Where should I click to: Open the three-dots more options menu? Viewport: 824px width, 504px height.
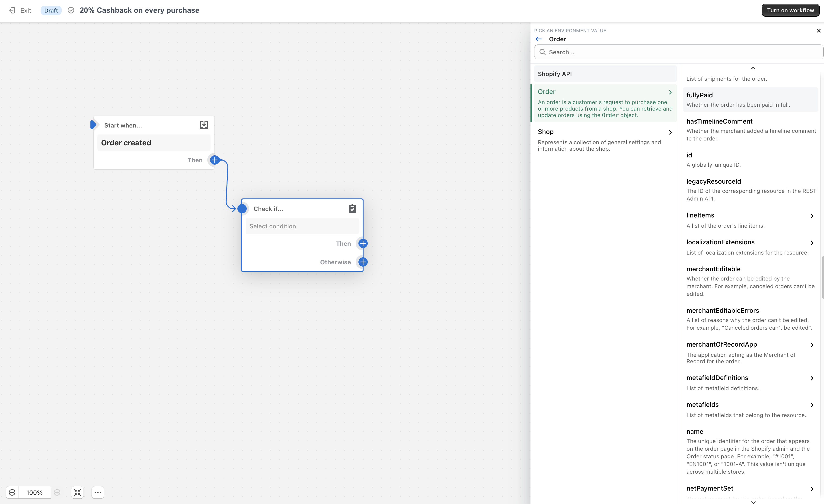(x=98, y=492)
